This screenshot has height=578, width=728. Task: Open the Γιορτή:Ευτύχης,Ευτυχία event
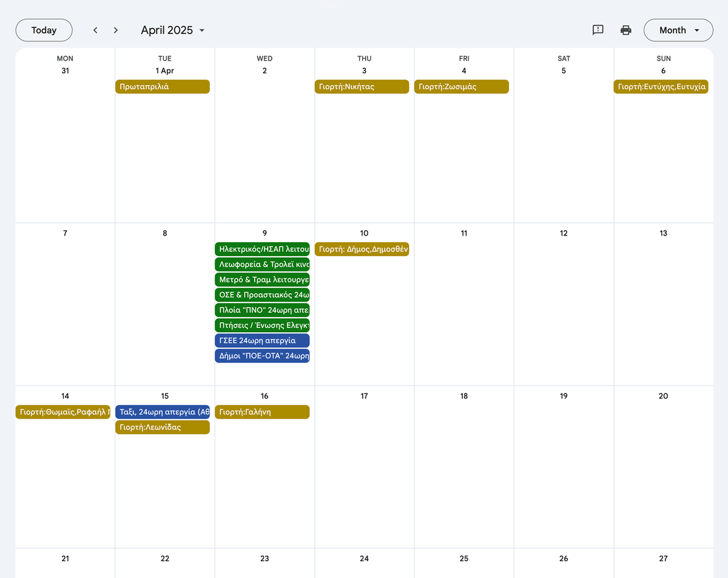[x=661, y=87]
